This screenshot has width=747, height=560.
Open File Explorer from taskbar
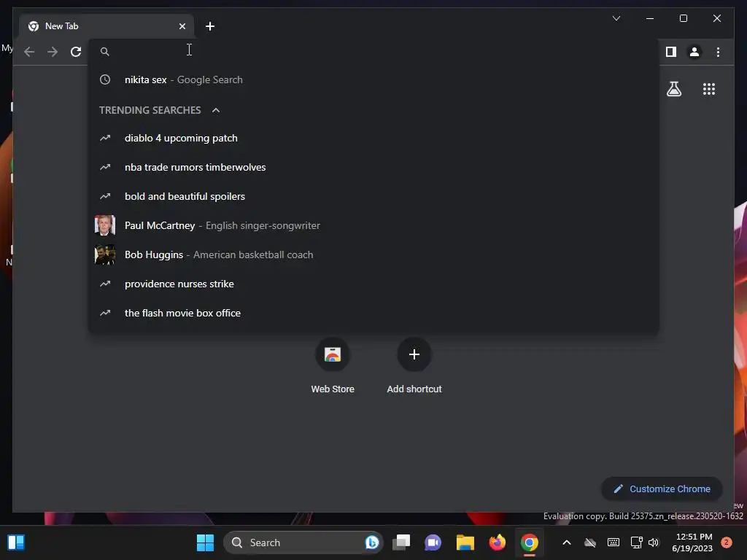(465, 542)
